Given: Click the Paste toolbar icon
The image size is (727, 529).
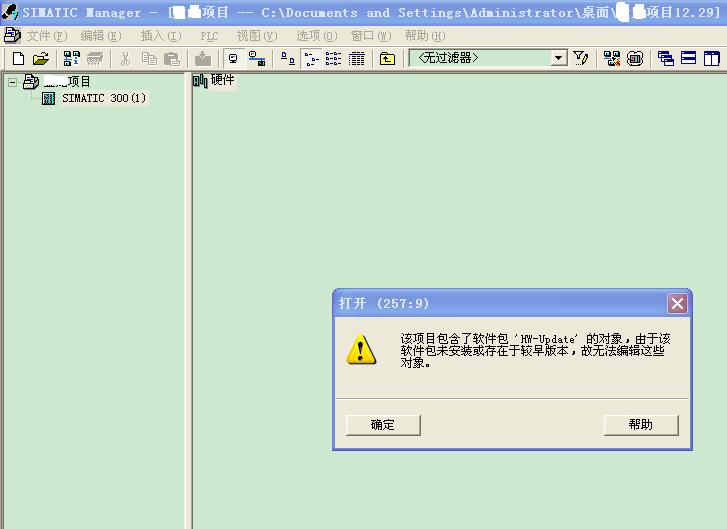Looking at the screenshot, I should point(172,59).
